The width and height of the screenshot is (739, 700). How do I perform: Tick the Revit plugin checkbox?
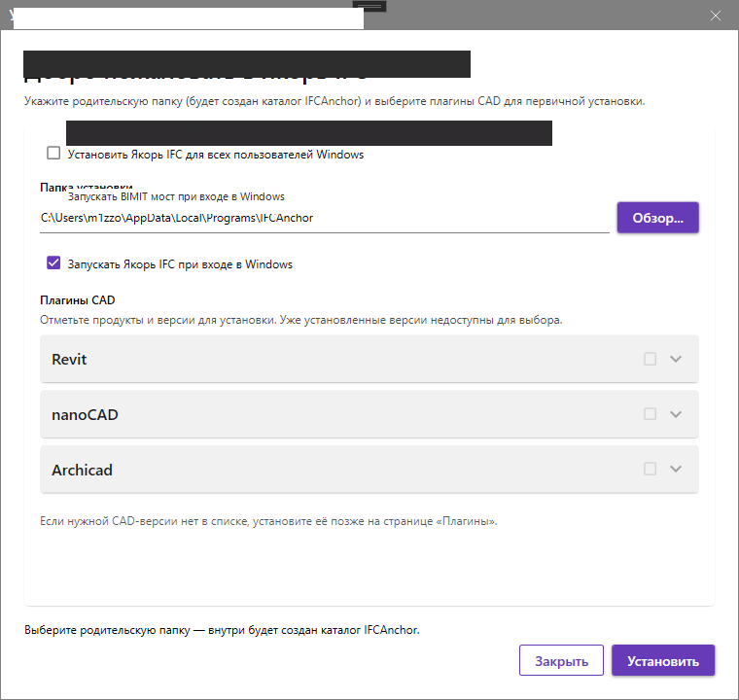(650, 359)
